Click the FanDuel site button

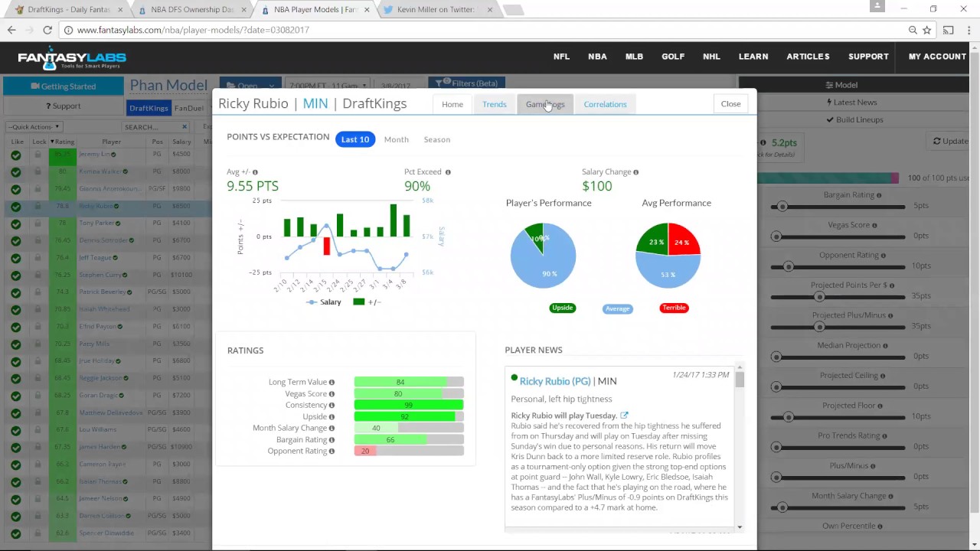pos(188,108)
